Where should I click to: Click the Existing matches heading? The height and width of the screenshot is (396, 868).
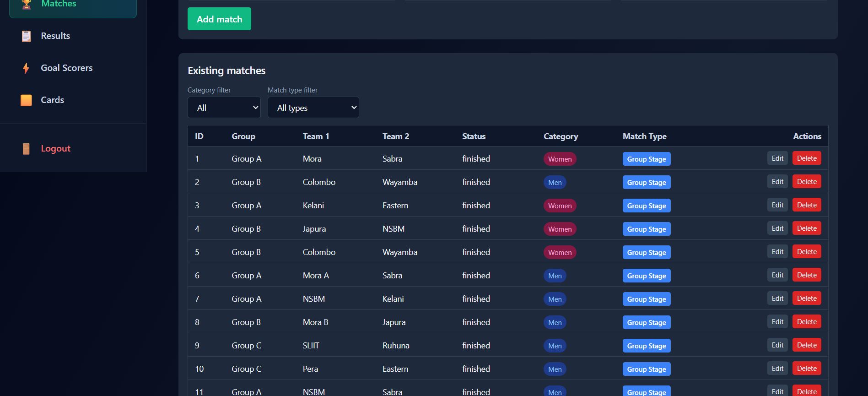tap(226, 71)
